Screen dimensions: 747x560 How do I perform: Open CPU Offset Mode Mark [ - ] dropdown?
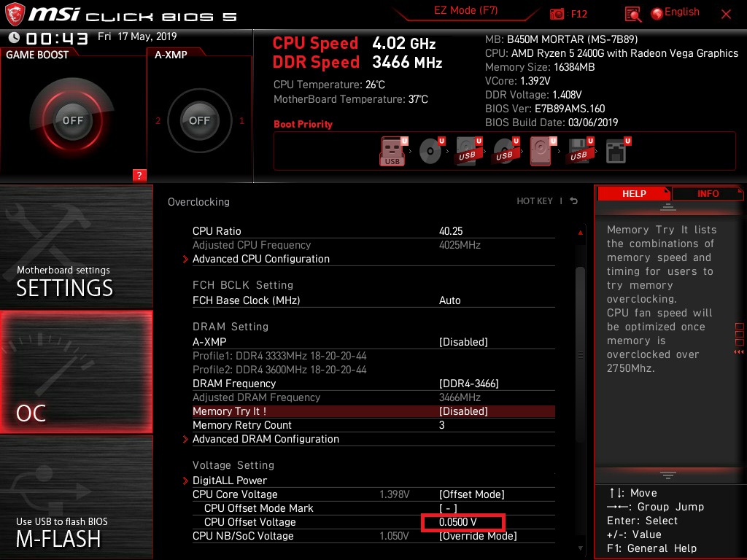click(x=448, y=508)
